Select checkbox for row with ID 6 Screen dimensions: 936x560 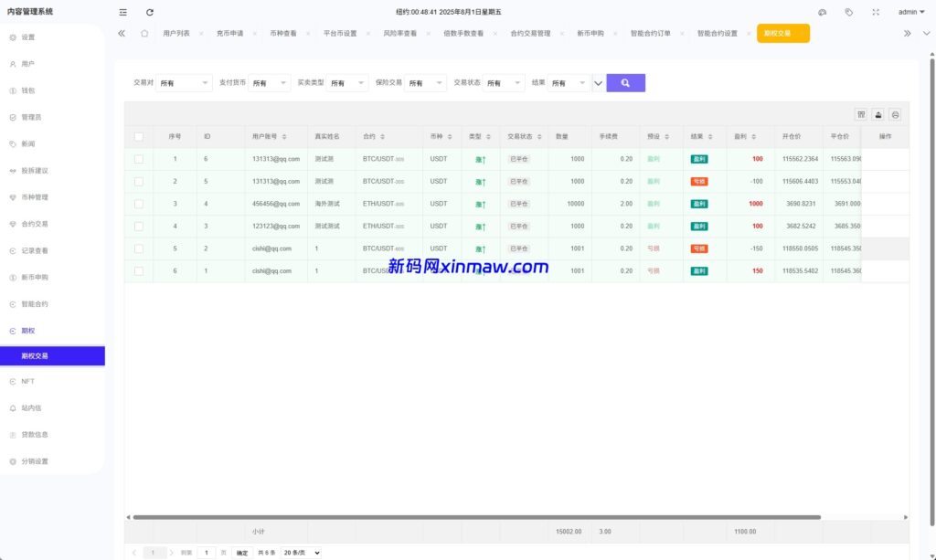pos(139,159)
